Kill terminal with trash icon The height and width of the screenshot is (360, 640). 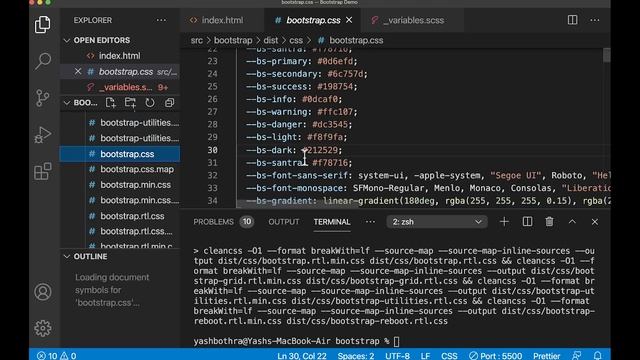549,222
